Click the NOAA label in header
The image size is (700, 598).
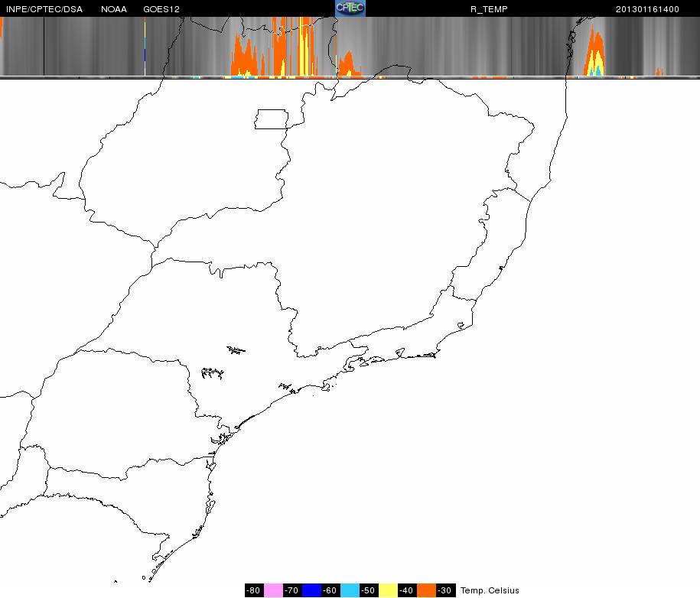[x=114, y=9]
